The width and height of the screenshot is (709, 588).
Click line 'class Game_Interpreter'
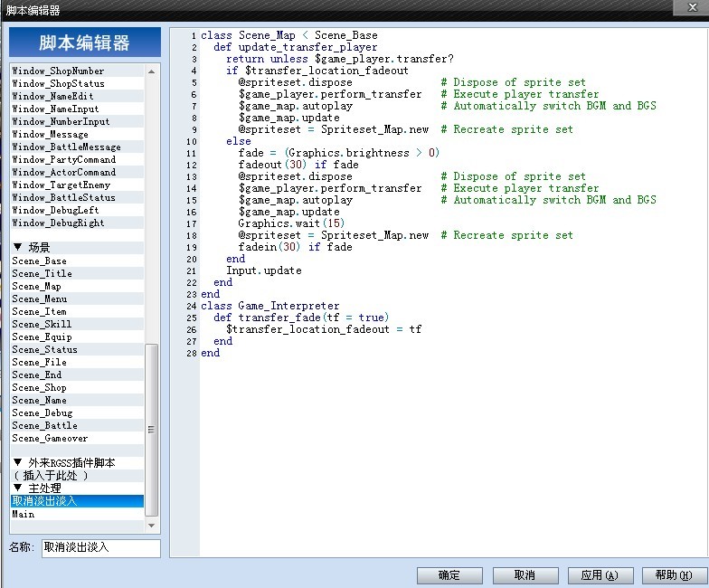(x=269, y=306)
